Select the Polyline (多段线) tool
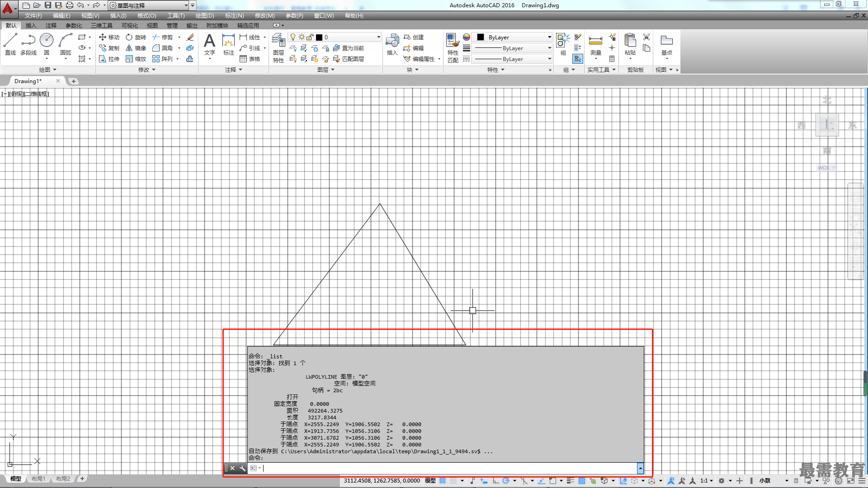The image size is (868, 488). pos(28,44)
